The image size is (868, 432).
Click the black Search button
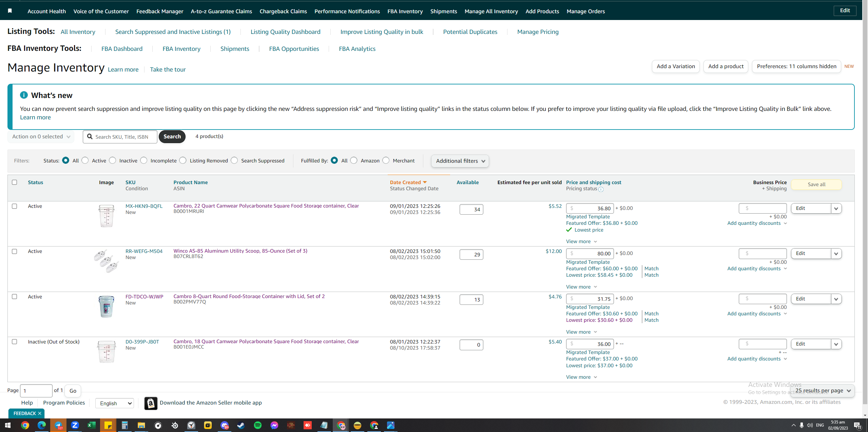click(172, 137)
